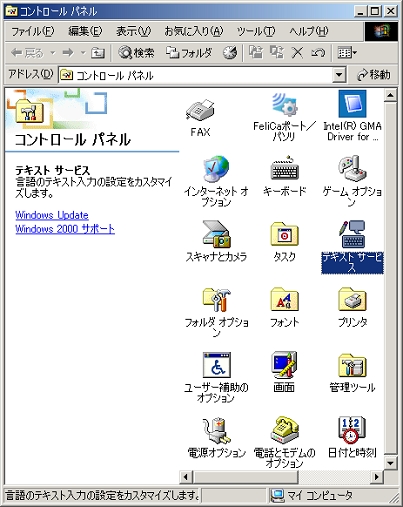This screenshot has width=403, height=507.
Task: Select the テキスト サービス icon
Action: [352, 234]
